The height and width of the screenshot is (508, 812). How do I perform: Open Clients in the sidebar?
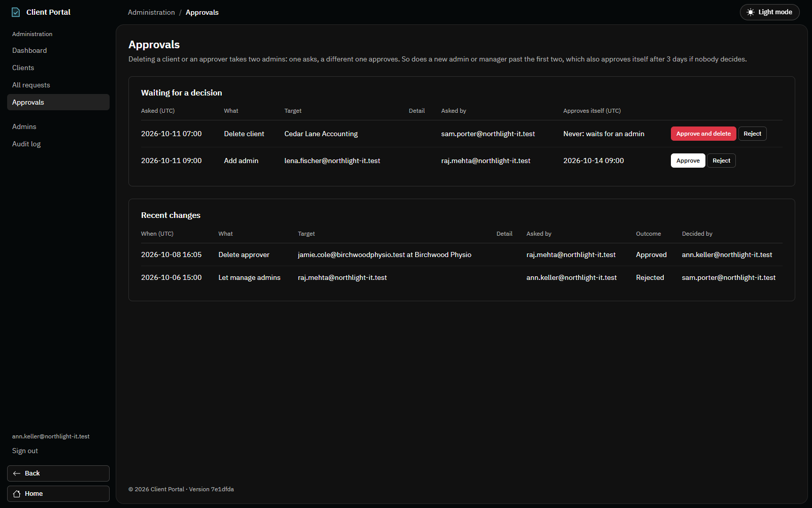pyautogui.click(x=58, y=68)
